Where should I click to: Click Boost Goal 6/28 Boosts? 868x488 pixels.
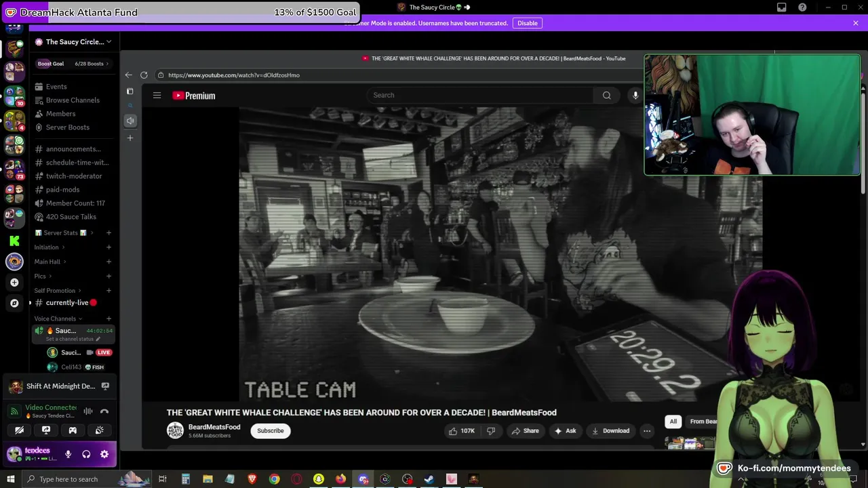[73, 64]
